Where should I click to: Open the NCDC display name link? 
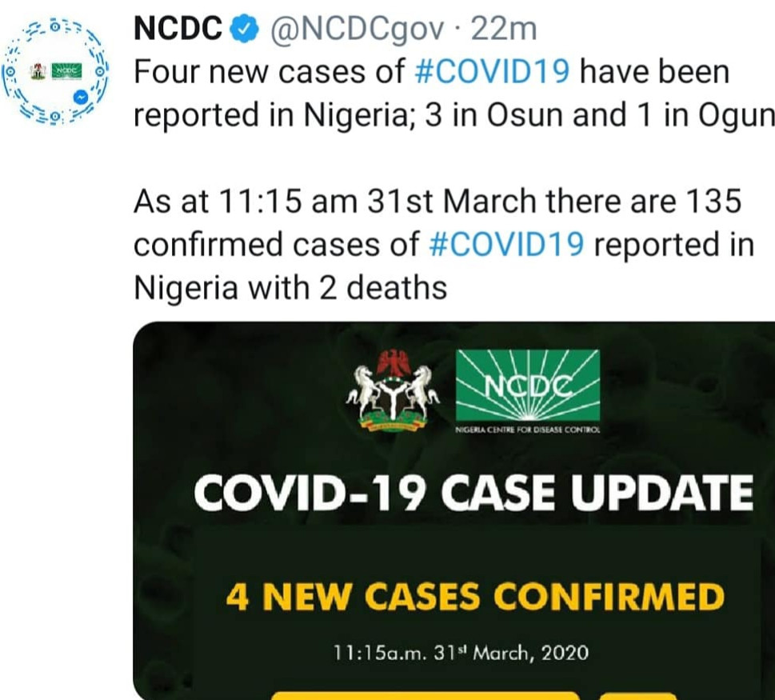178,29
